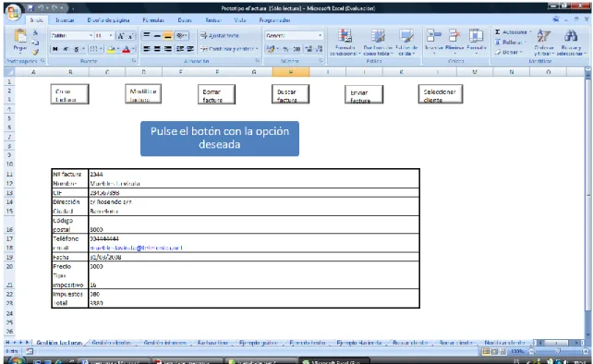This screenshot has width=593, height=364.
Task: Click the Seleccionar cliente button
Action: tap(441, 94)
